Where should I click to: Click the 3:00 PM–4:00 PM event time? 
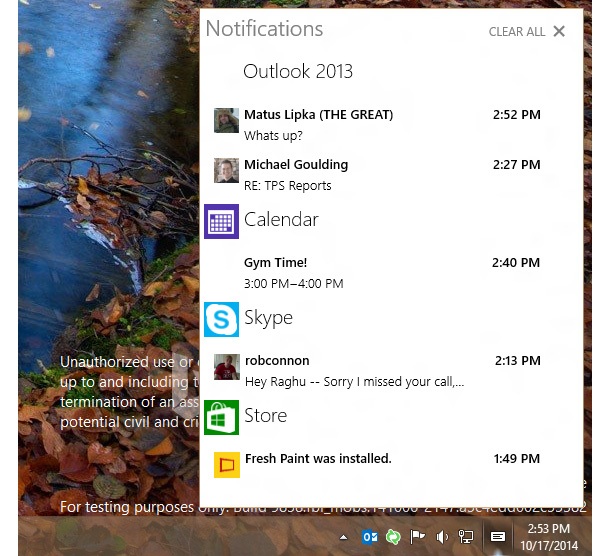click(294, 284)
